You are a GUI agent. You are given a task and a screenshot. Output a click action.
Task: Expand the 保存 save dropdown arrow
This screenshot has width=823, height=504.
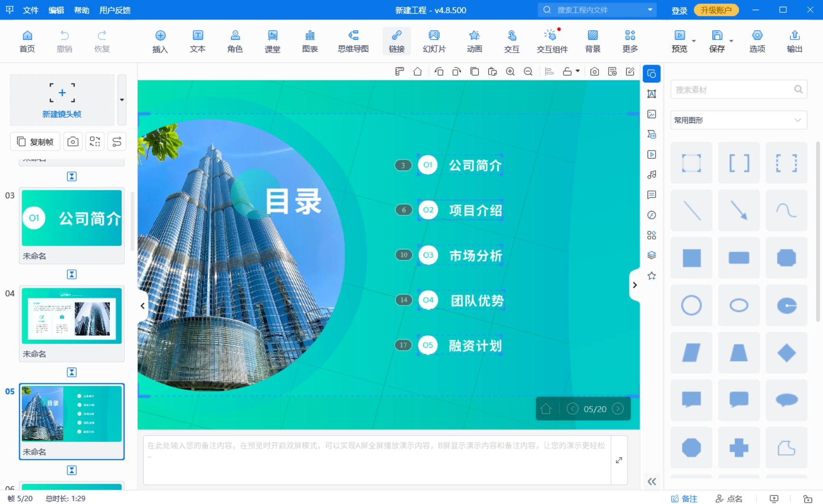pos(731,41)
